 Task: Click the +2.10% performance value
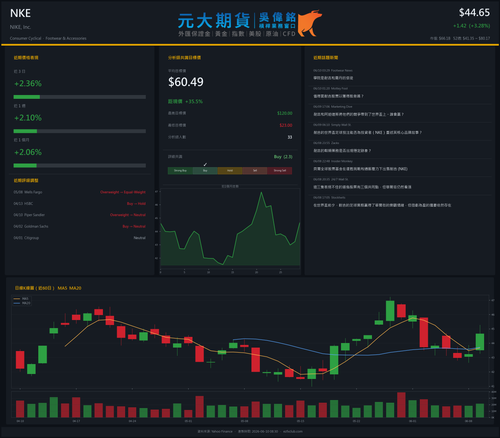click(28, 118)
